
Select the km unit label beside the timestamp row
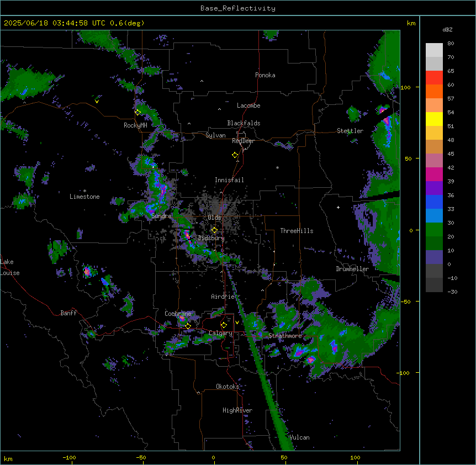(x=411, y=23)
